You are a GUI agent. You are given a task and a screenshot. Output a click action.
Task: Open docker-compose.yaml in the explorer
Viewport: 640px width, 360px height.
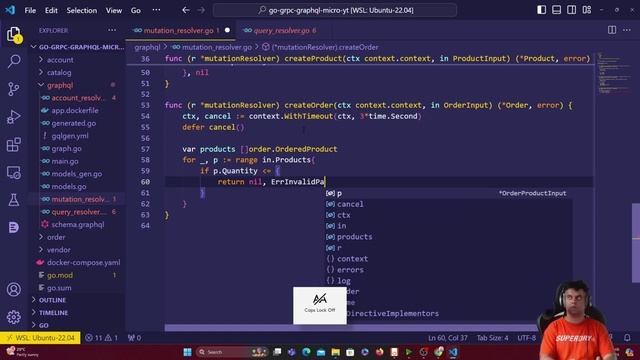[x=83, y=262]
